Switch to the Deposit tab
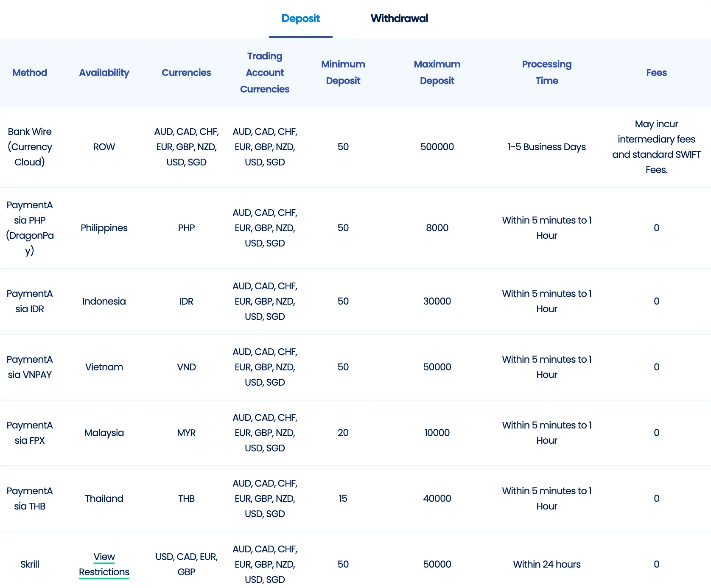The width and height of the screenshot is (711, 588). [x=300, y=18]
